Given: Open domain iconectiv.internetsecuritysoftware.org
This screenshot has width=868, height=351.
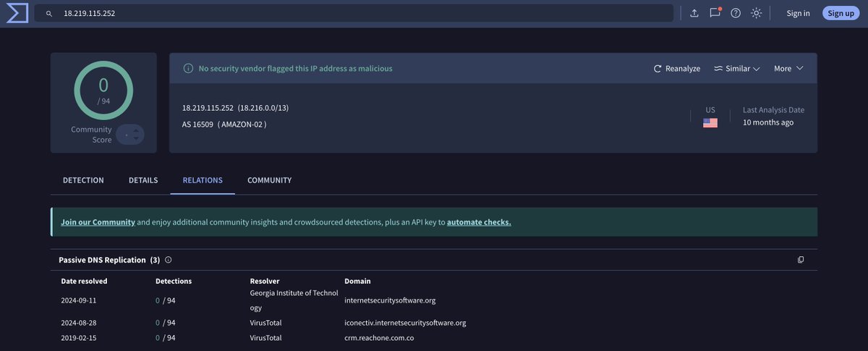Looking at the screenshot, I should (x=405, y=323).
